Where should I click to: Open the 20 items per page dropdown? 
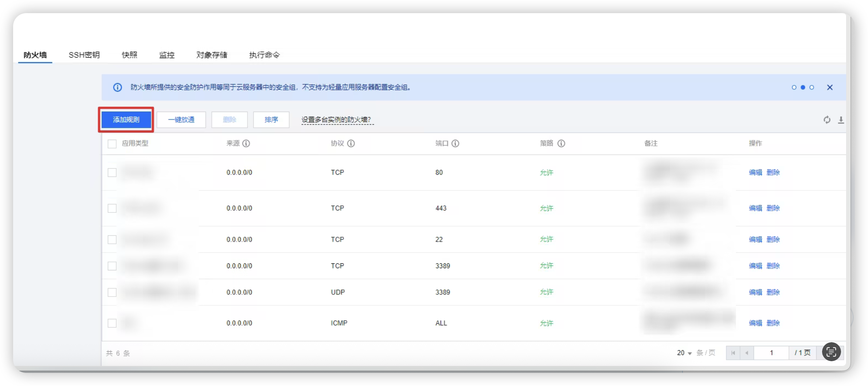684,353
